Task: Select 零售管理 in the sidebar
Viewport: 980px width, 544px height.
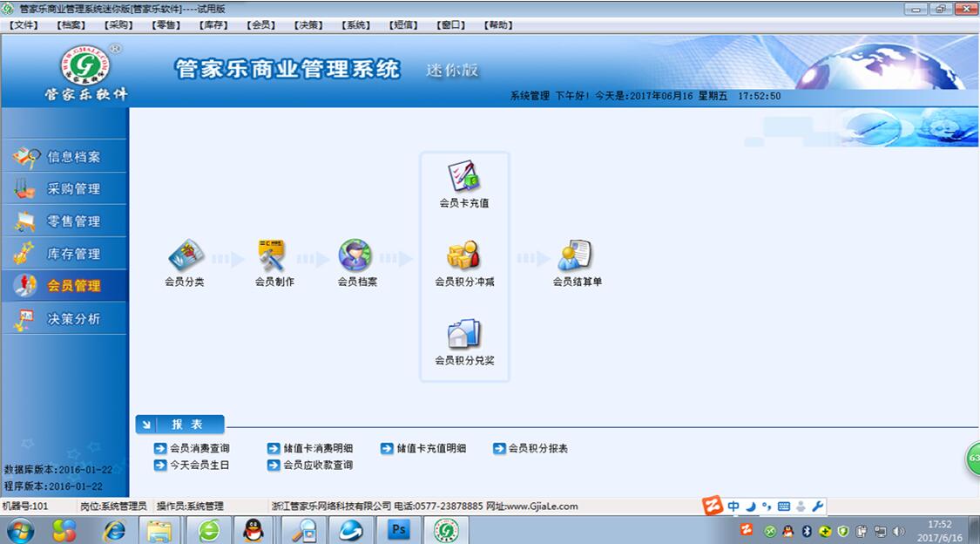Action: 64,221
